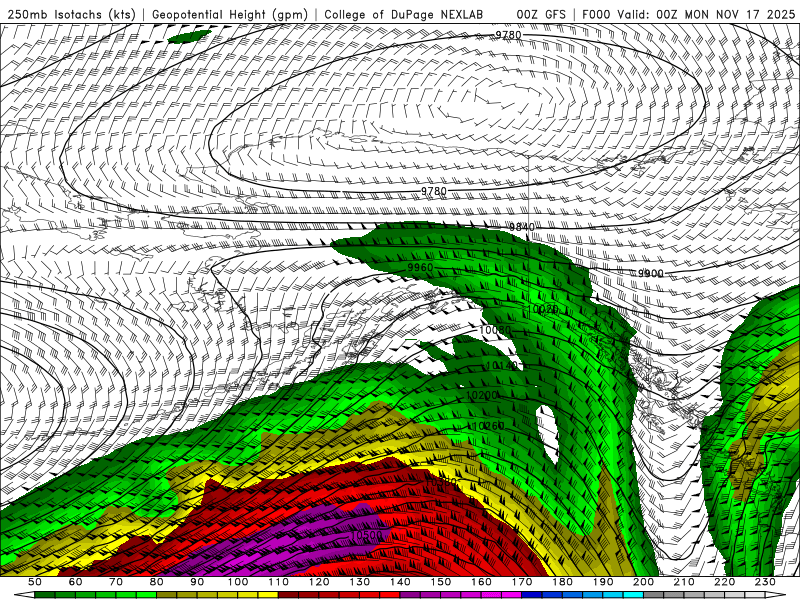Click the 170 value on the color scale
This screenshot has width=800, height=600.
[x=522, y=582]
